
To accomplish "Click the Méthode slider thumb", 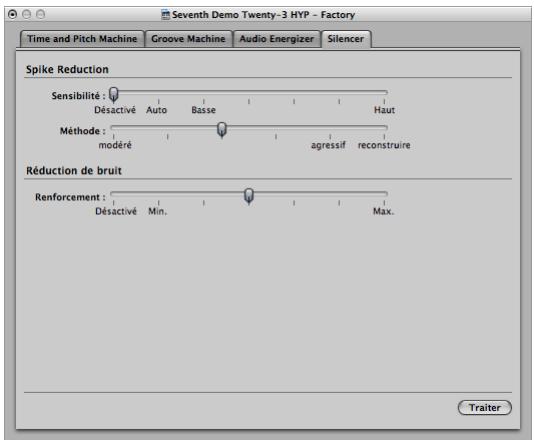I will (222, 130).
